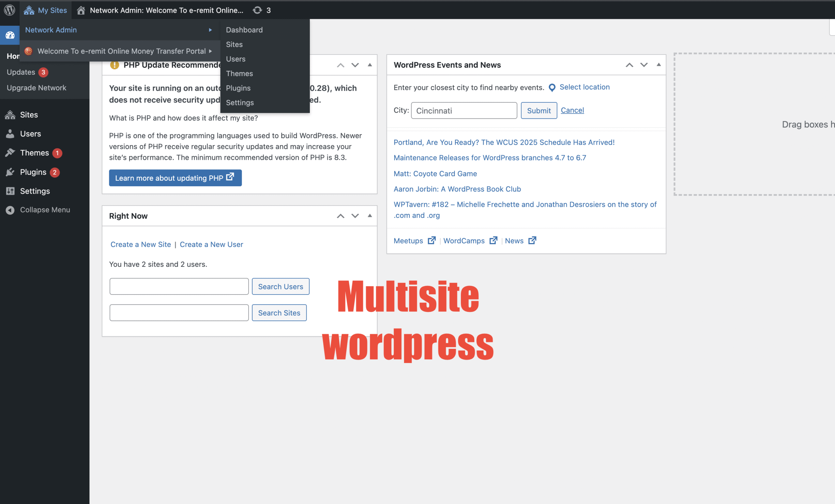Click the Collapse Menu arrow icon
This screenshot has height=504, width=835.
(10, 210)
